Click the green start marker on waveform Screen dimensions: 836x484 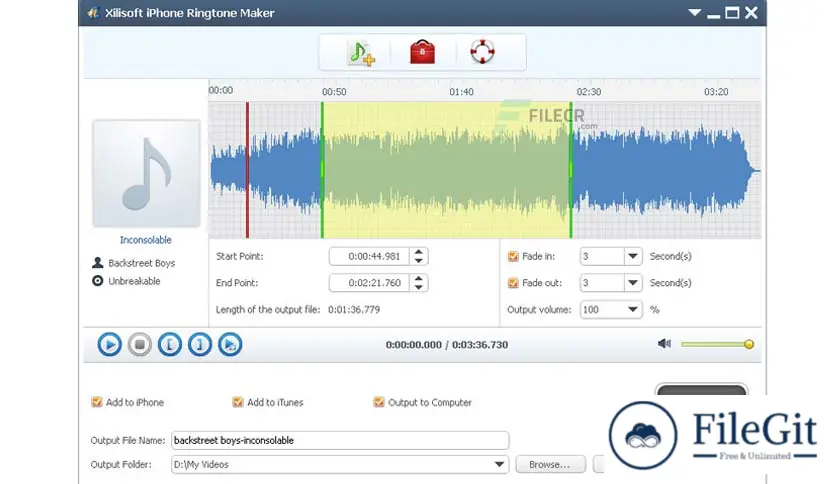(322, 170)
